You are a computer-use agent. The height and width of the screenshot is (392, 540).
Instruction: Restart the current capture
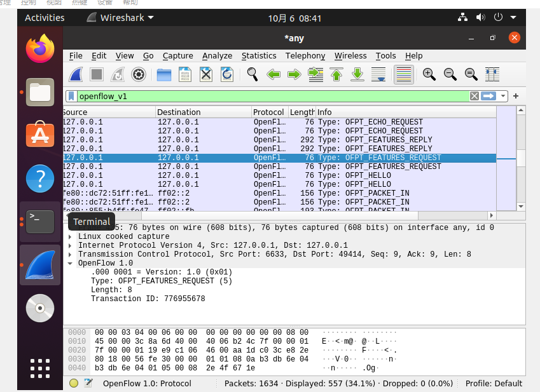pos(118,74)
